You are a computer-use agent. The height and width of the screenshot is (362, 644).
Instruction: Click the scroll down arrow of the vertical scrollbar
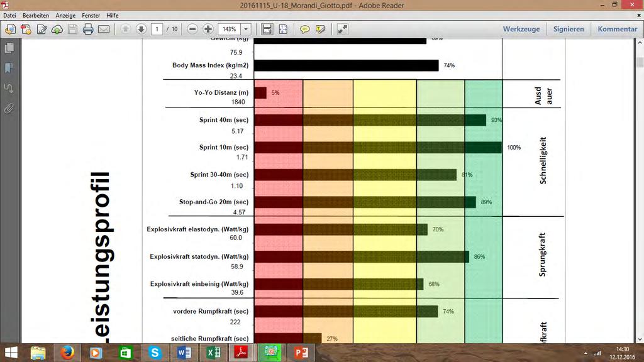640,339
